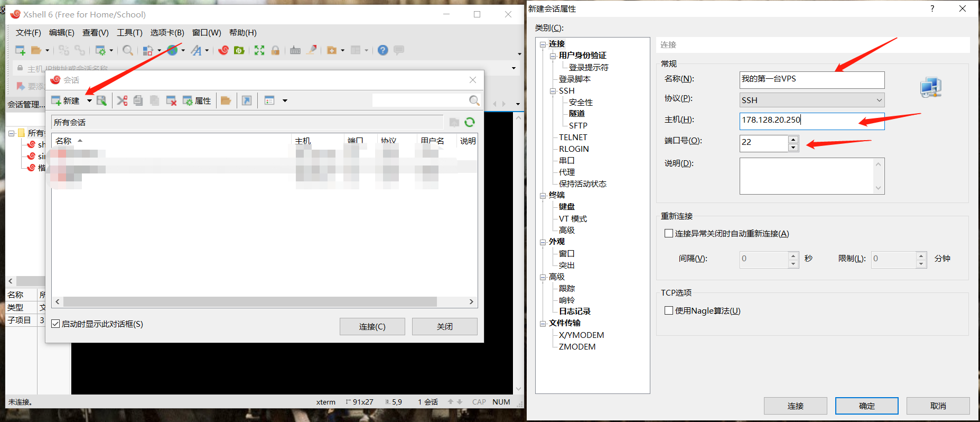Click 确定 in the 新建会话属性 dialog
The image size is (980, 422).
(867, 406)
